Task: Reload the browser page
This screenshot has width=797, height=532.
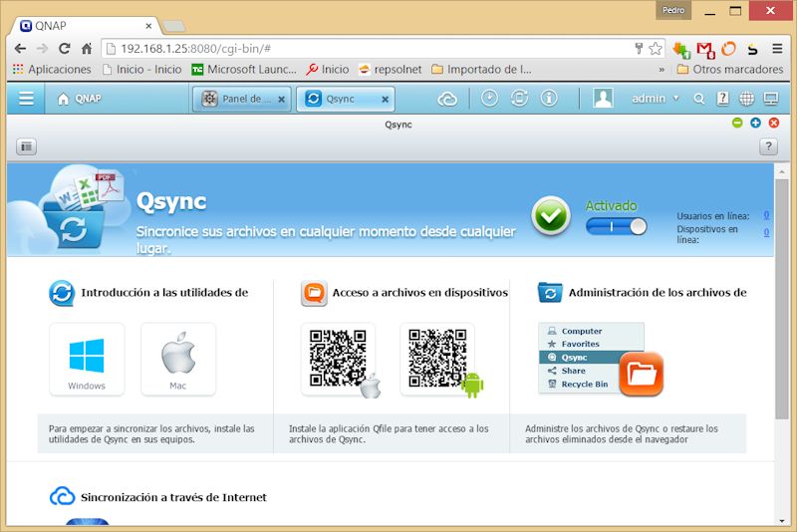Action: 64,49
